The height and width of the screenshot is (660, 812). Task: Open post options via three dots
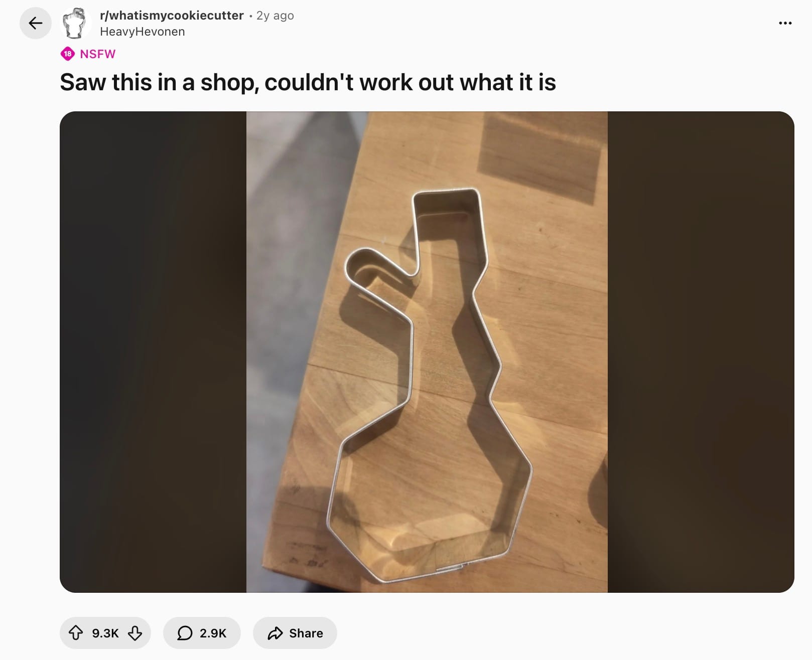pyautogui.click(x=785, y=23)
